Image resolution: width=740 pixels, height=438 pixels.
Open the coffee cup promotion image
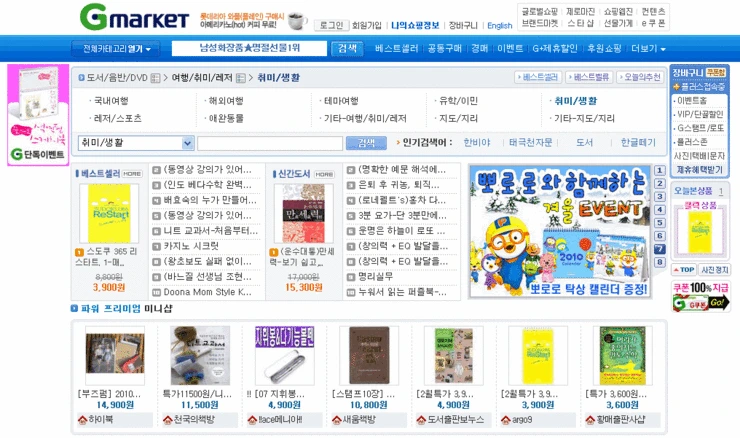(297, 20)
